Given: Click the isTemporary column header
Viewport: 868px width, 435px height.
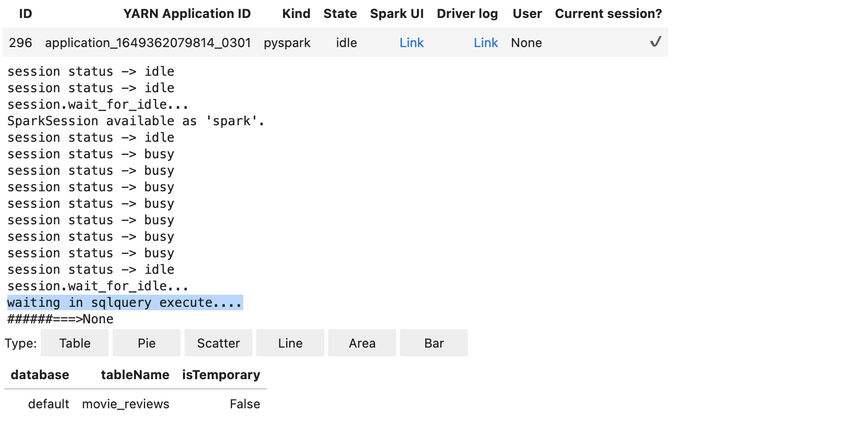Looking at the screenshot, I should point(221,374).
